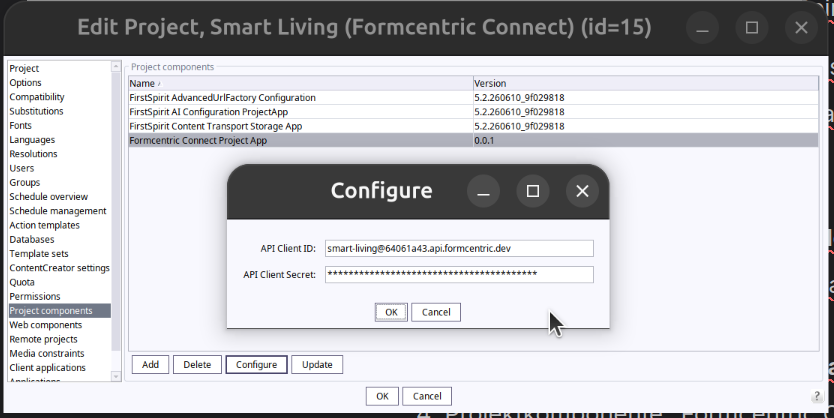834x418 pixels.
Task: Click the API Client ID field
Action: (459, 248)
